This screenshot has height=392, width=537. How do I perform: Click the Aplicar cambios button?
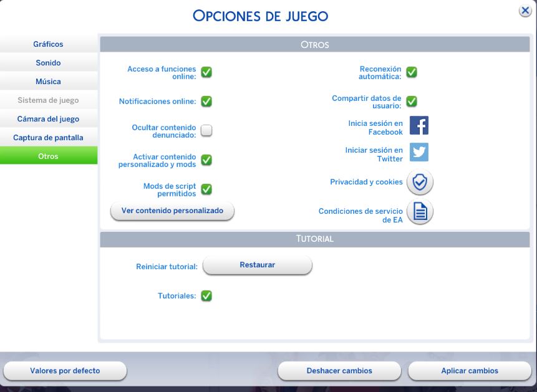[x=469, y=371]
